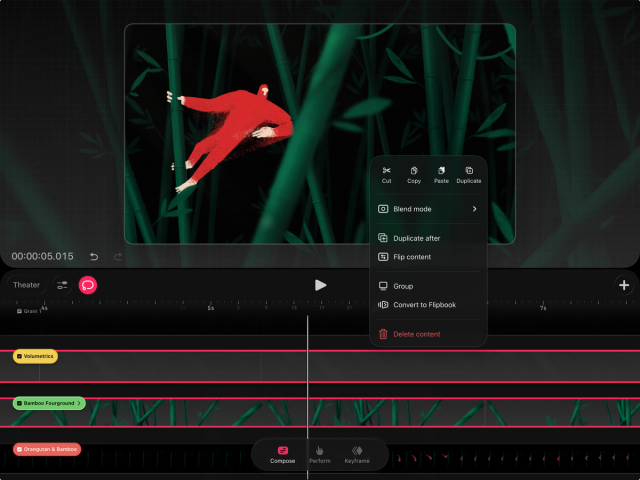Screen dimensions: 640x480
Task: Switch to Perform mode
Action: [x=320, y=455]
